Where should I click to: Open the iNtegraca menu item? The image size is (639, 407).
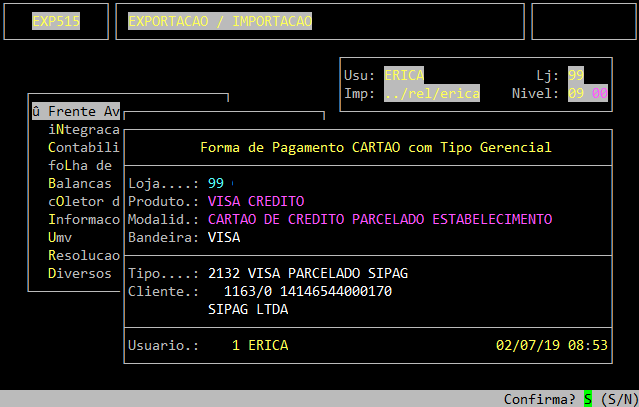[84, 129]
